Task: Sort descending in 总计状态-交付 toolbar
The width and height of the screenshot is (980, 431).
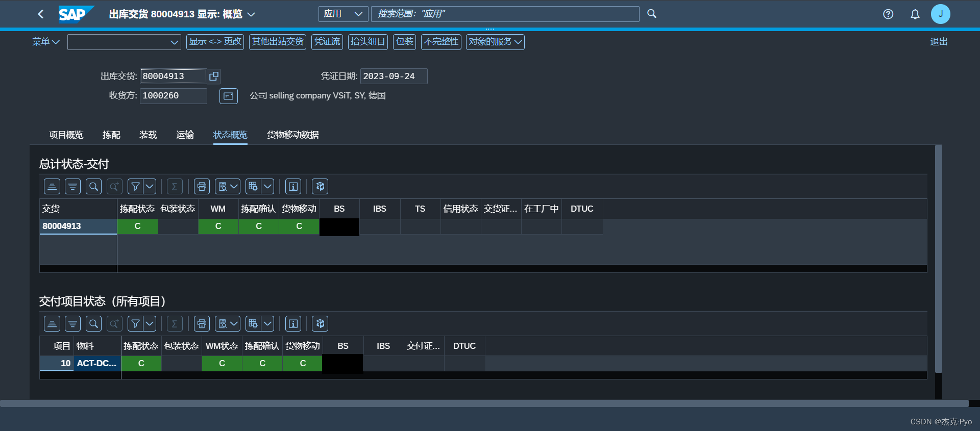Action: [73, 187]
